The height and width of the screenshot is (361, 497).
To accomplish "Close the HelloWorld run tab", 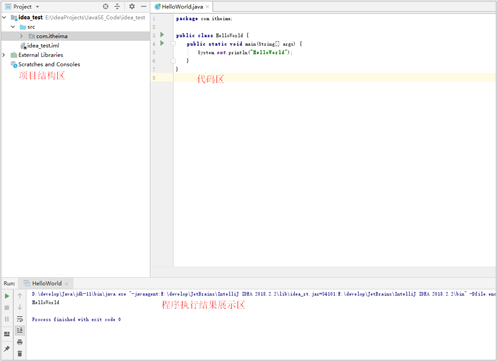I will point(66,284).
